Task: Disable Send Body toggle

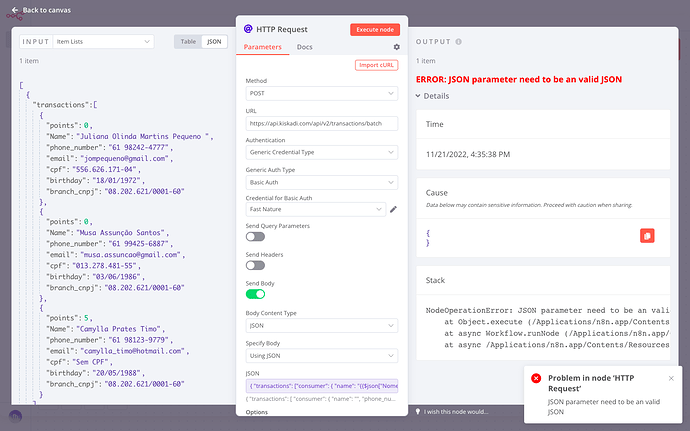Action: click(x=255, y=294)
